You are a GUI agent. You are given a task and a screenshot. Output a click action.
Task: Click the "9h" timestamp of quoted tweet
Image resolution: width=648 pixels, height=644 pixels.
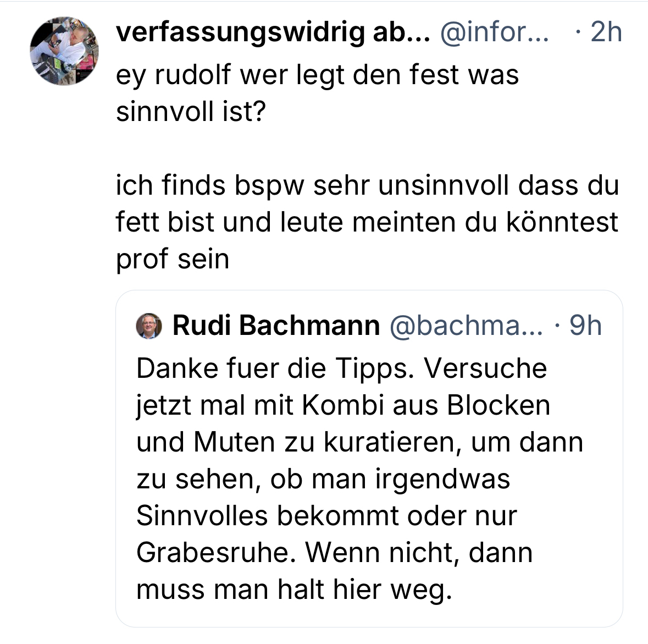(585, 326)
